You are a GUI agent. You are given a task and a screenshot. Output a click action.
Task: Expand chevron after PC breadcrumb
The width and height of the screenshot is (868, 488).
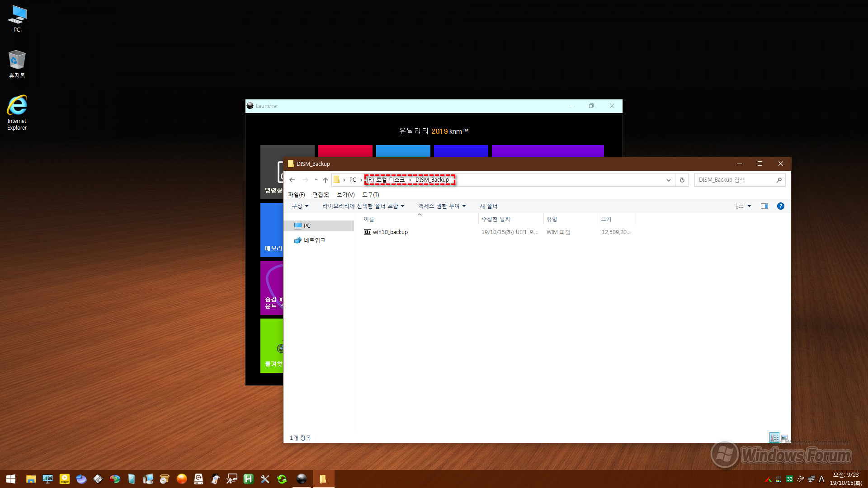[361, 180]
